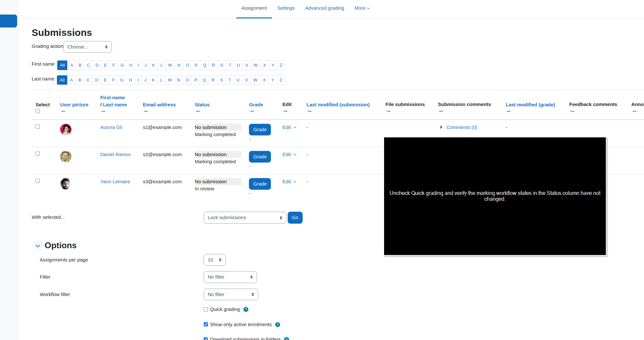Sort by First name header

point(113,98)
